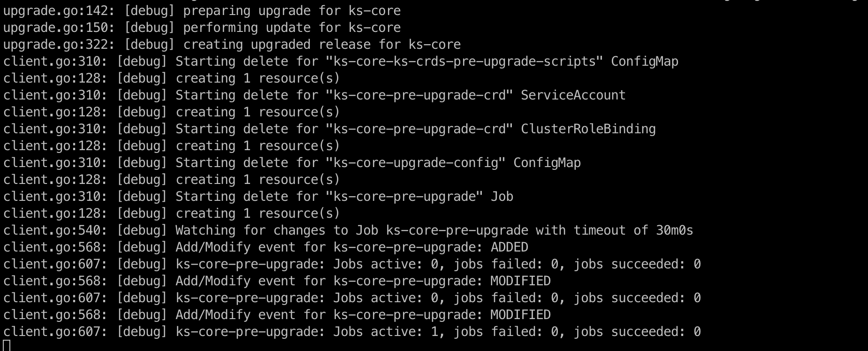Click the word Job after "ks-core-pre-upgrade"

[502, 197]
